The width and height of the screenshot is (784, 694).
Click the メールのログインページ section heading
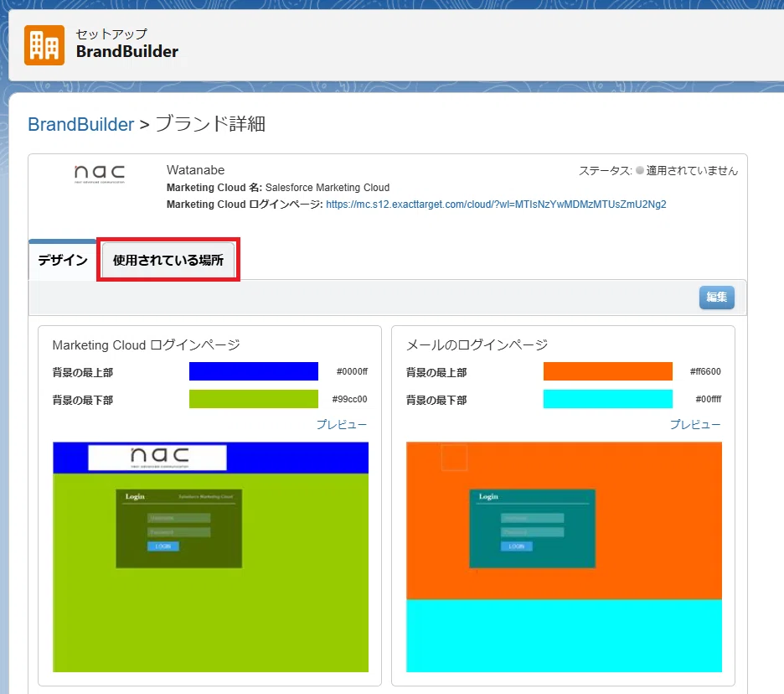(x=477, y=344)
